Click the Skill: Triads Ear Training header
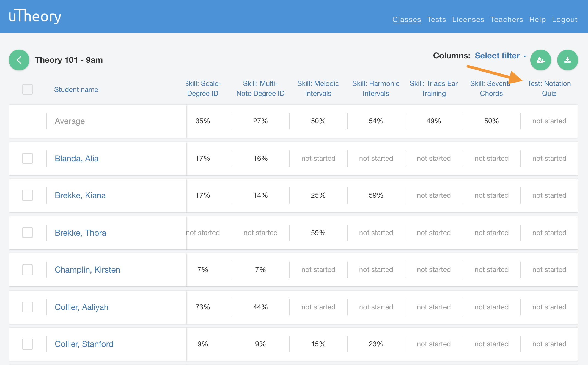 coord(434,88)
